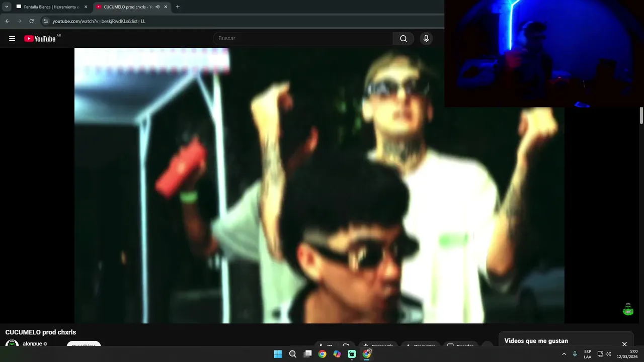Go to the YouTube home logo
This screenshot has width=644, height=362.
[x=40, y=39]
